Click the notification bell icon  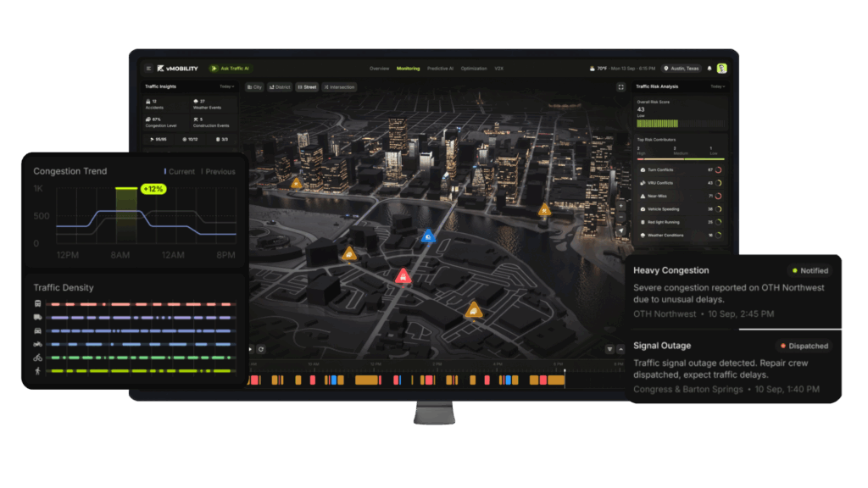[x=709, y=69]
